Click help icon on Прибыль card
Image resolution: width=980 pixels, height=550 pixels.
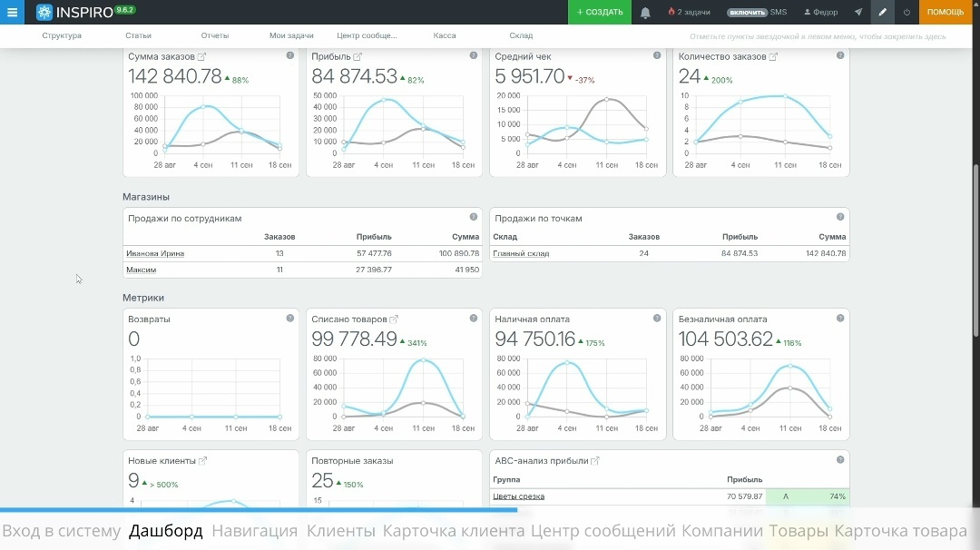(473, 55)
